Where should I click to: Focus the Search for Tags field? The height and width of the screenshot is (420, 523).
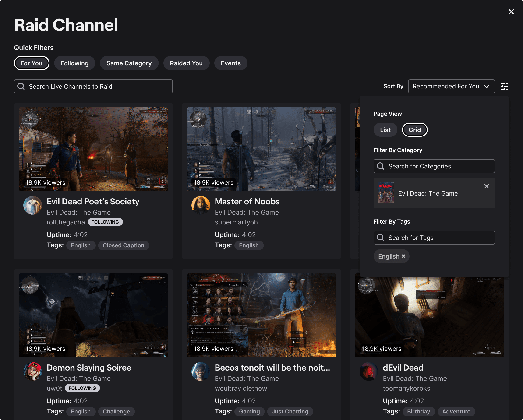[x=434, y=237]
